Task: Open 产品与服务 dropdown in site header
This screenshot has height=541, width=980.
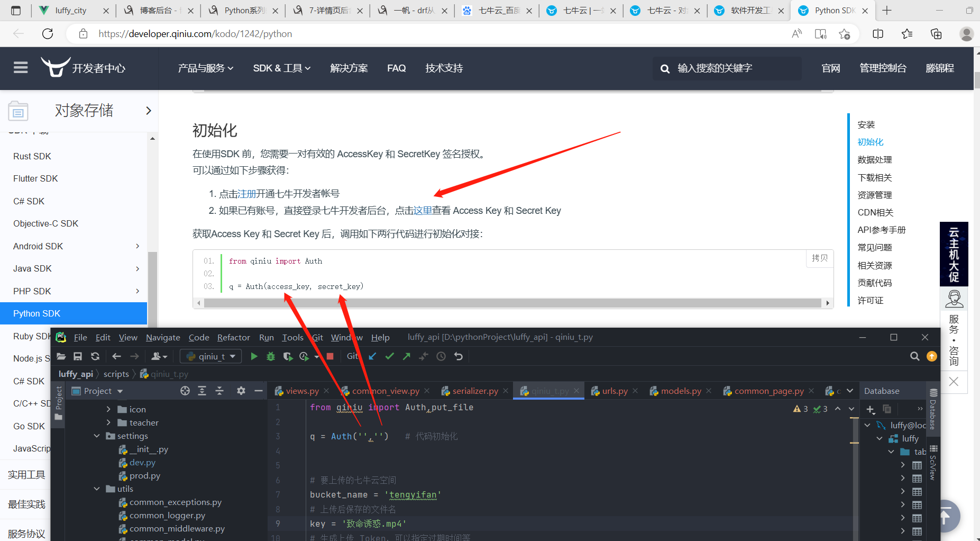Action: pyautogui.click(x=206, y=68)
